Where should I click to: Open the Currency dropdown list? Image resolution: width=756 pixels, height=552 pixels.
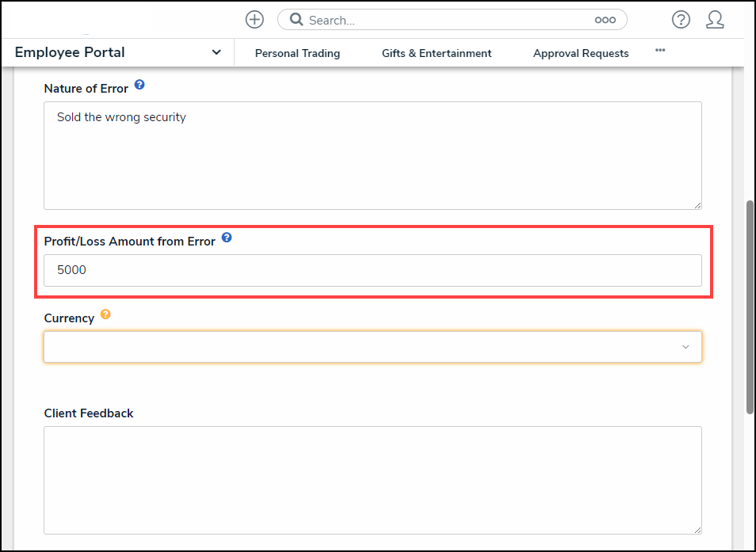coord(372,347)
